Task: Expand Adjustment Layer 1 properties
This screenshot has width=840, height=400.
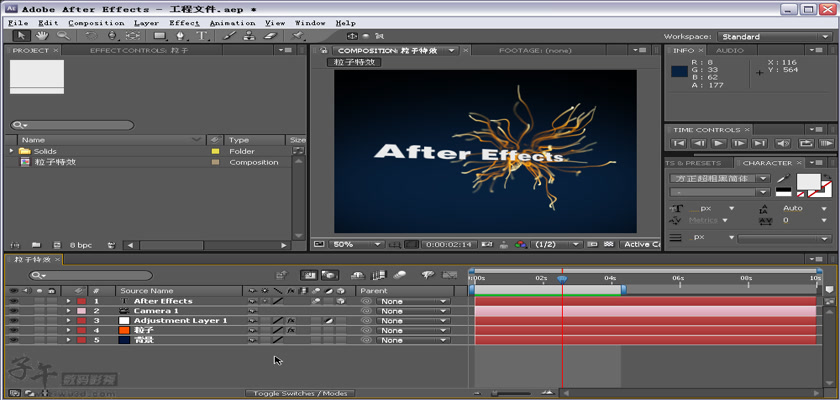Action: click(x=68, y=321)
